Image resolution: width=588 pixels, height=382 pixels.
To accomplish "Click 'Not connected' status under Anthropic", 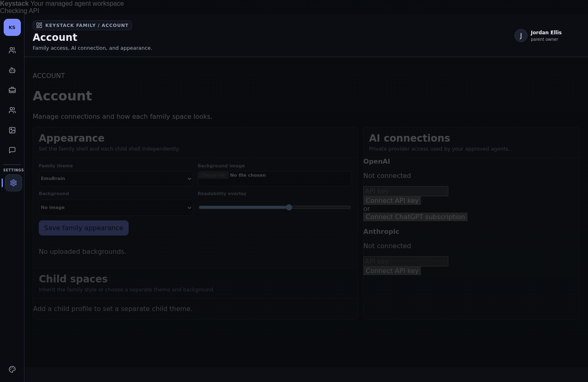I will pyautogui.click(x=387, y=246).
